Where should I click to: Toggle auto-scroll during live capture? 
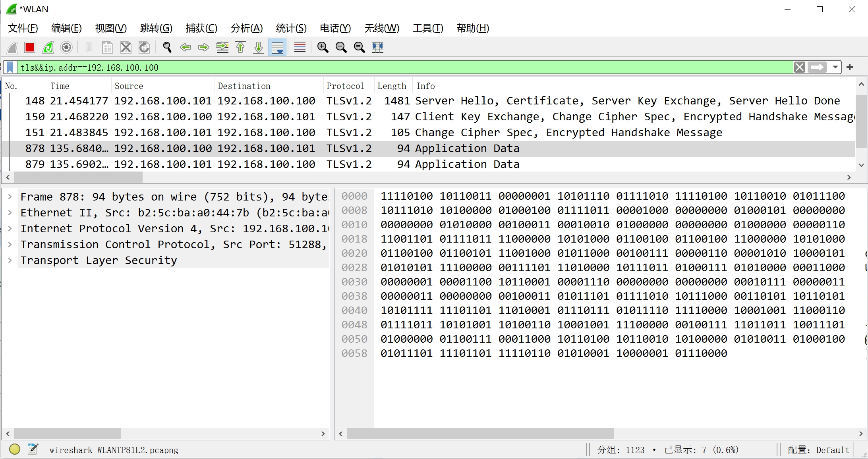click(x=277, y=48)
